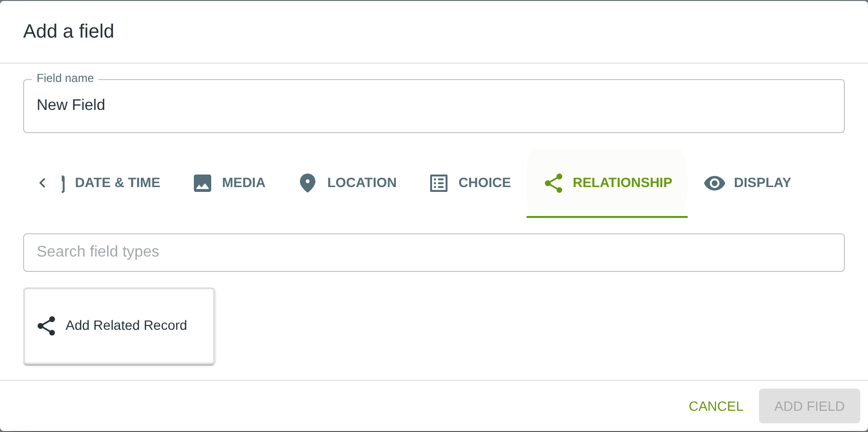Screen dimensions: 868x432
Task: Click the green share icon on Relationship tab
Action: 554,183
